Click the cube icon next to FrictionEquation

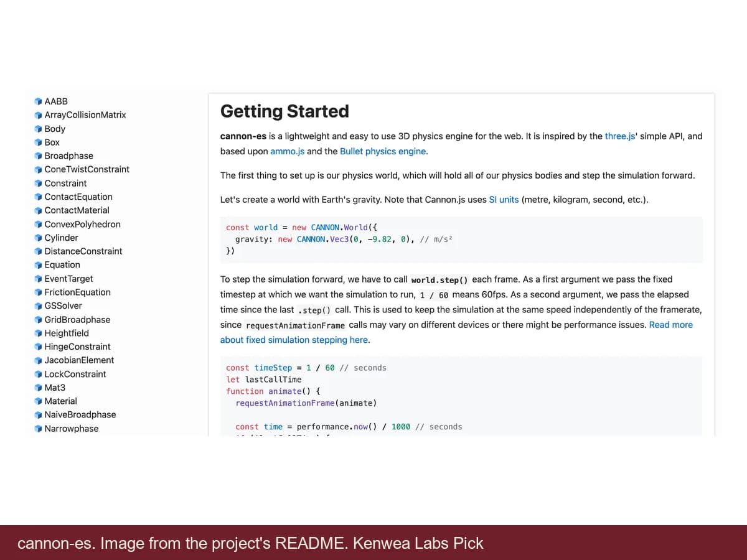point(39,292)
